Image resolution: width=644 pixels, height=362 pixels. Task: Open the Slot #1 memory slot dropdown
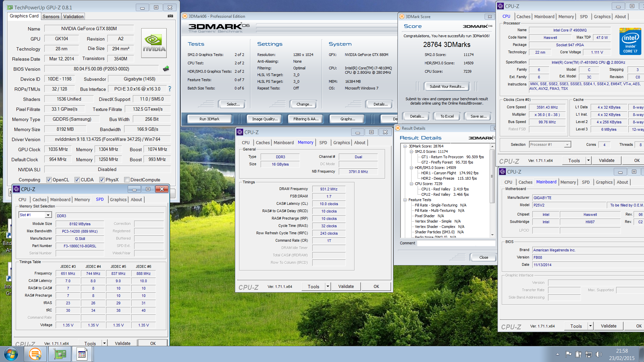48,215
